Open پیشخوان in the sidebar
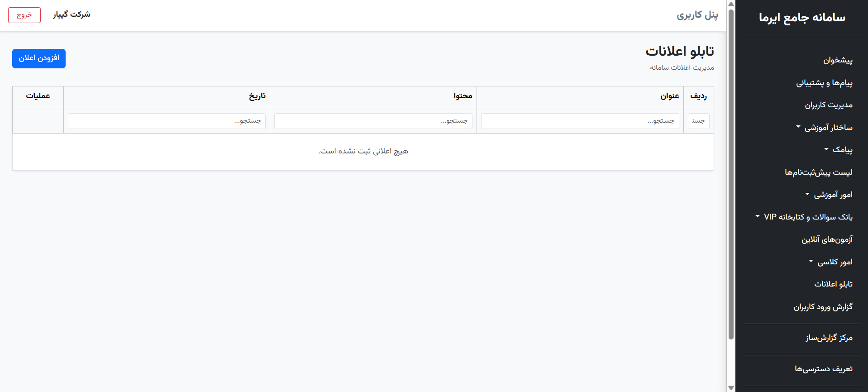868x392 pixels. (x=838, y=60)
